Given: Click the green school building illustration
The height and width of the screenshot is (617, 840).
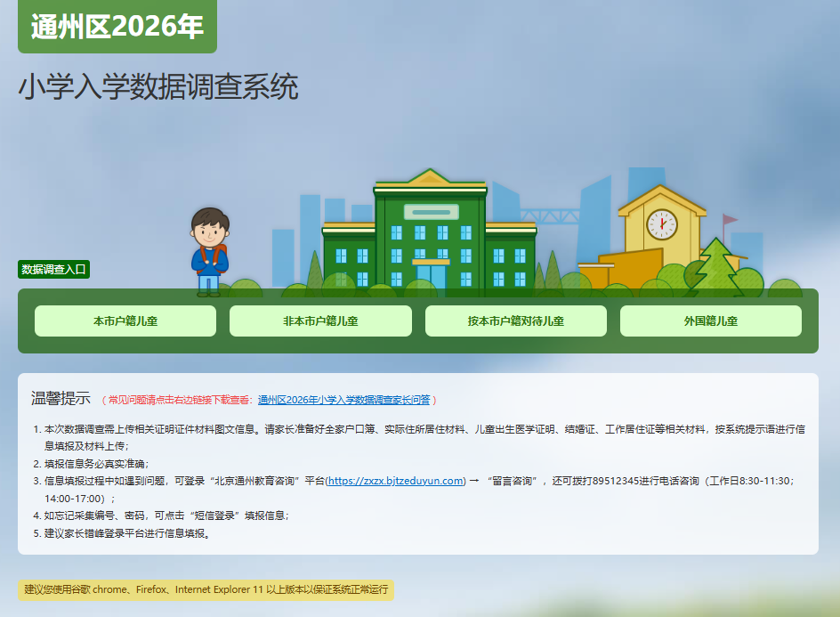Looking at the screenshot, I should (x=430, y=236).
